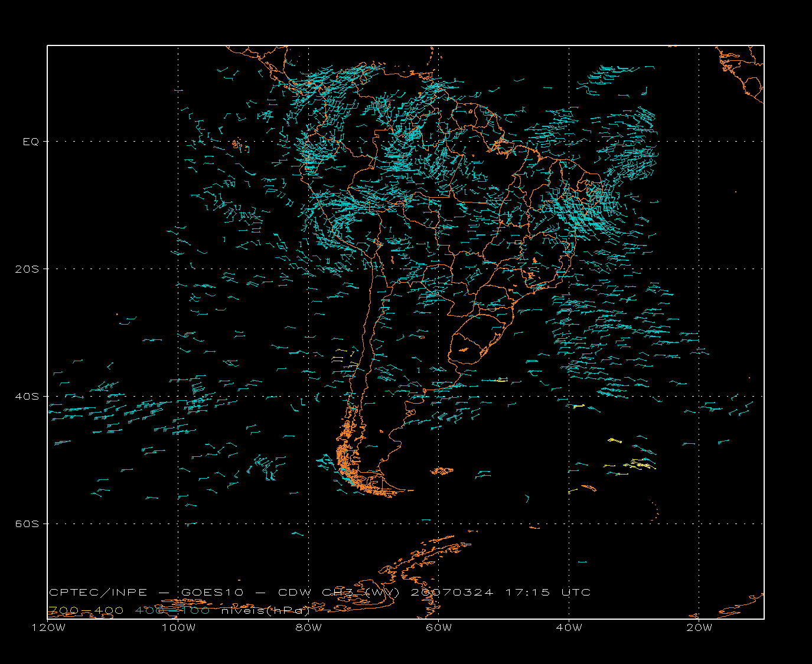
Task: Click the cyan 400-100 legend entry
Action: click(x=172, y=610)
